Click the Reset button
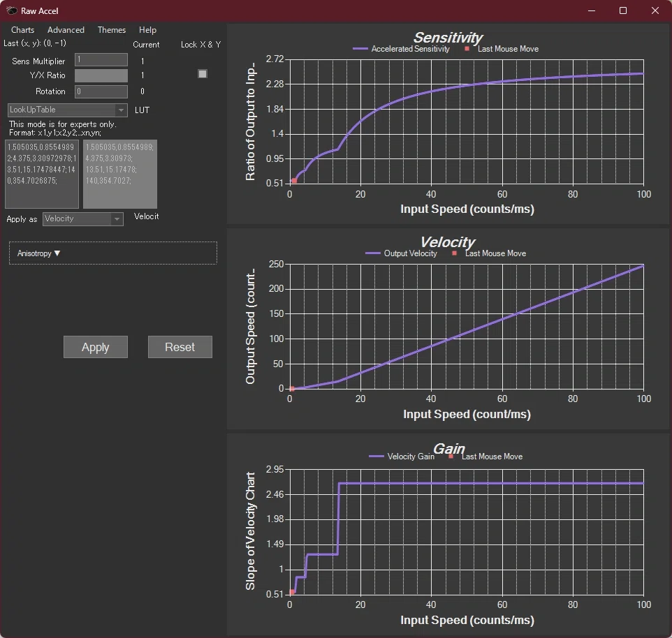The image size is (672, 638). pyautogui.click(x=180, y=347)
